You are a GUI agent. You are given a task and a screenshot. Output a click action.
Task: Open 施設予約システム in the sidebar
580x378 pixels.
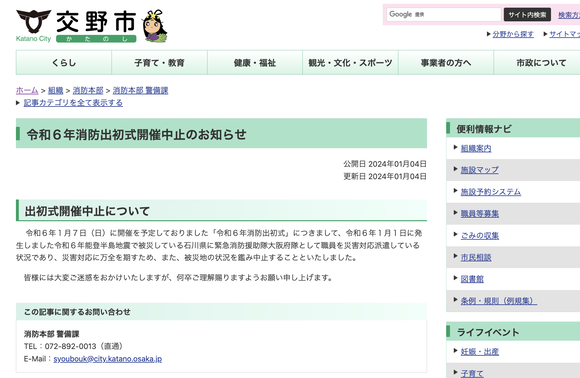tap(490, 192)
